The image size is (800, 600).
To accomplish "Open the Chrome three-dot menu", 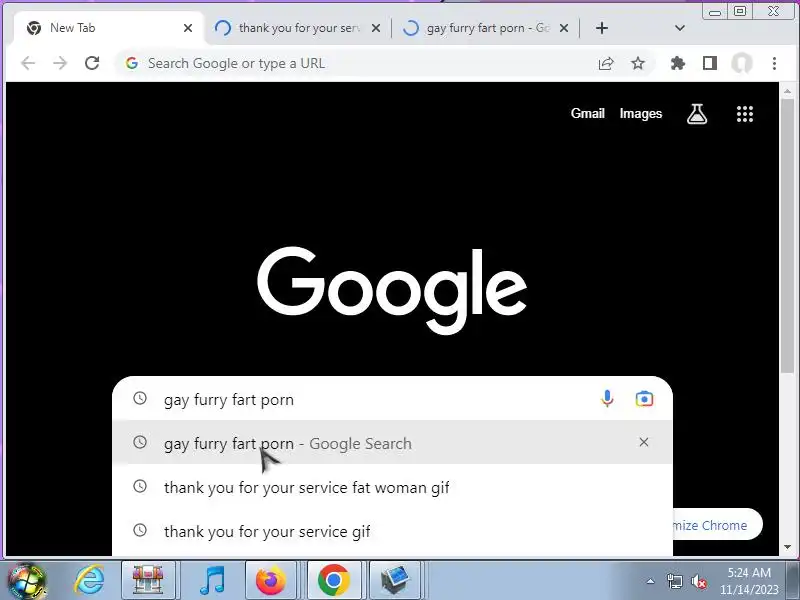I will click(x=774, y=63).
